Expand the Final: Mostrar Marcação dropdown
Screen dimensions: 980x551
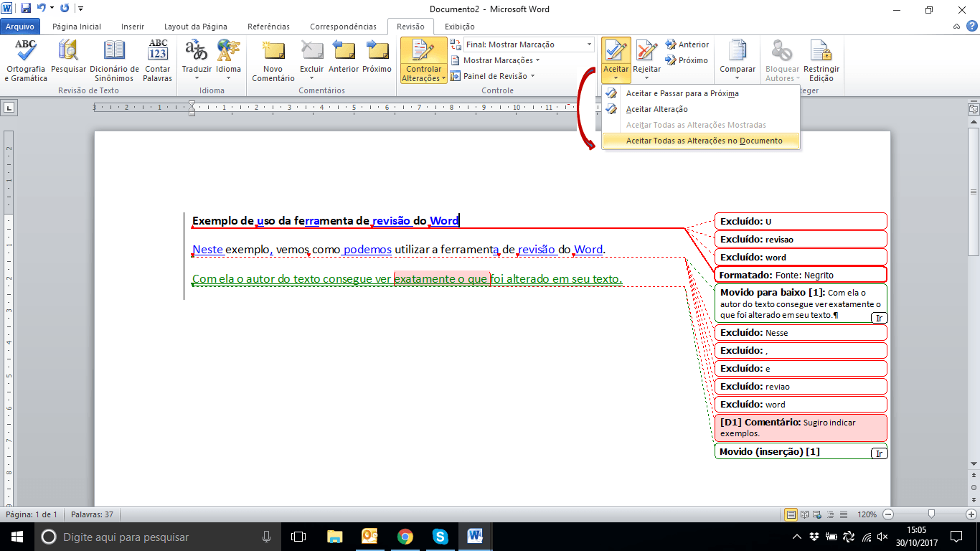click(589, 44)
